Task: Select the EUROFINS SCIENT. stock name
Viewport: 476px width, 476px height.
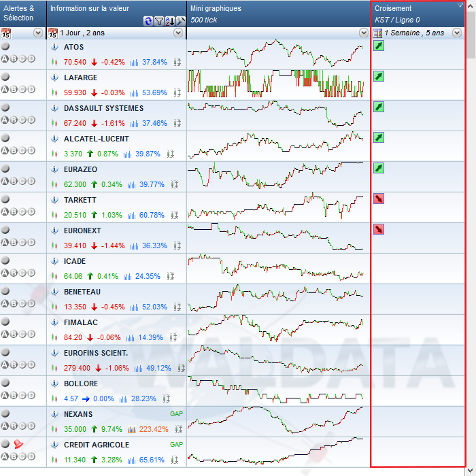Action: point(96,353)
